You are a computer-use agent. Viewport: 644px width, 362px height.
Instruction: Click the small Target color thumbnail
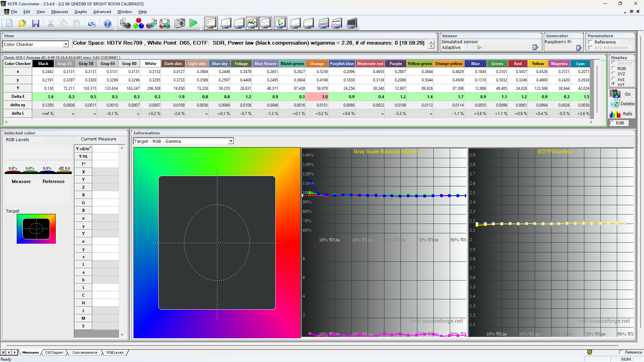36,229
